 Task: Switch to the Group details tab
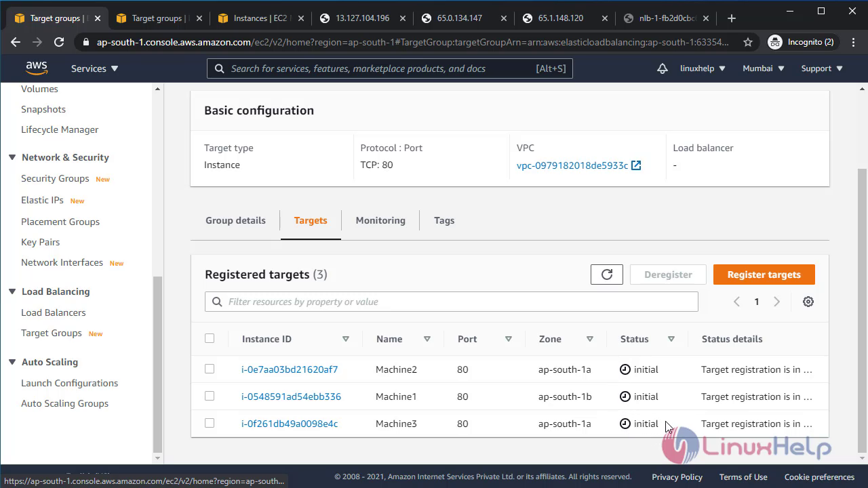tap(235, 220)
